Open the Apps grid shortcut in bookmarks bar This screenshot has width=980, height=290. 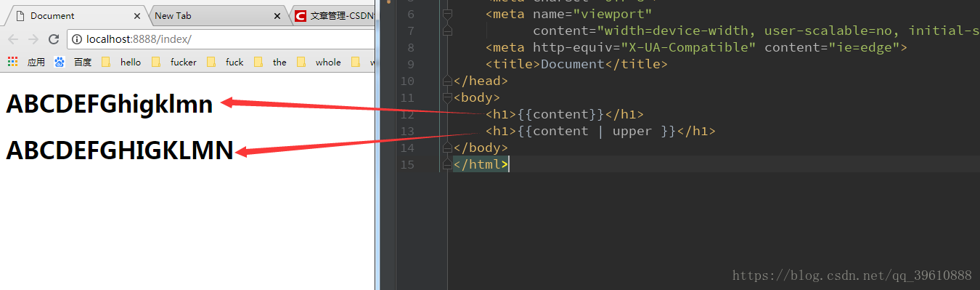point(13,63)
